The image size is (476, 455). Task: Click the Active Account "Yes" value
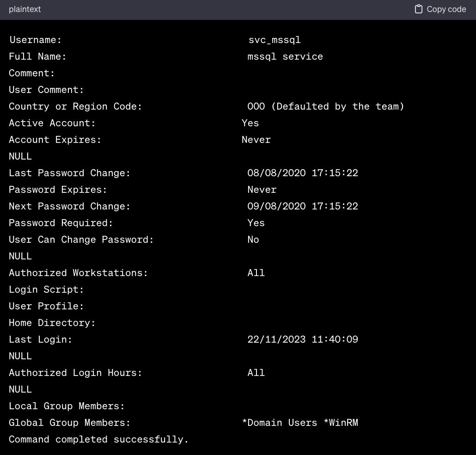(250, 123)
